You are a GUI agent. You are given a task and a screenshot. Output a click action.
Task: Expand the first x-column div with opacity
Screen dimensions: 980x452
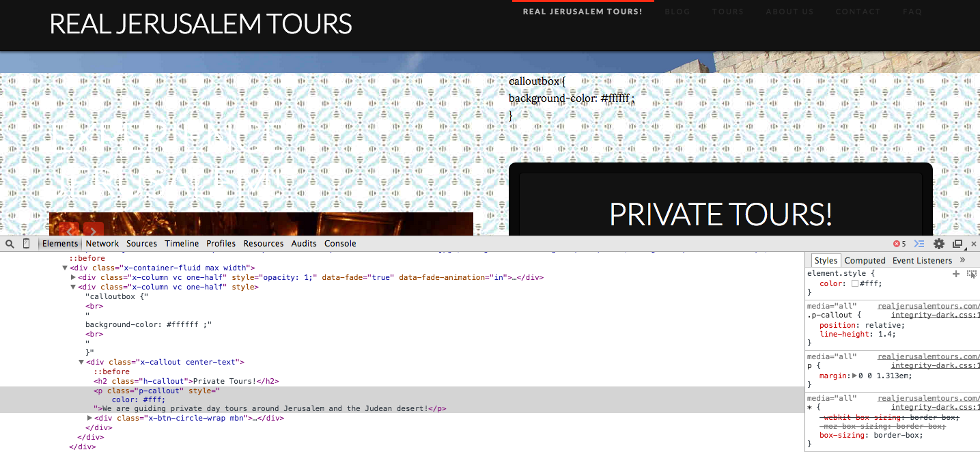[x=73, y=278]
